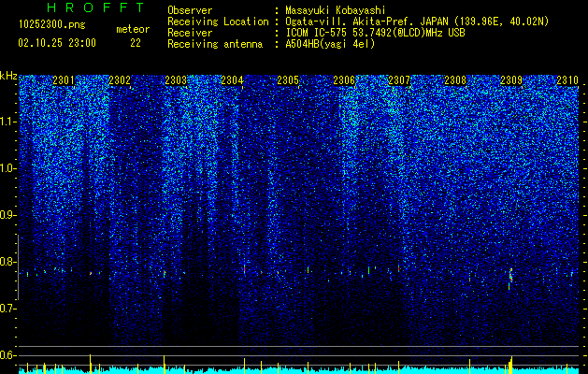Click the 1.1 kHz axis label
Image resolution: width=588 pixels, height=374 pixels.
8,122
